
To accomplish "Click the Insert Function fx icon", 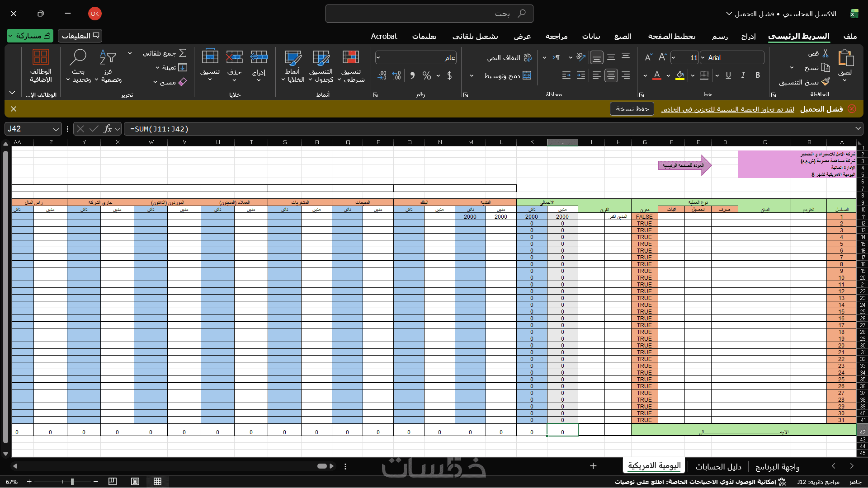I will click(108, 129).
